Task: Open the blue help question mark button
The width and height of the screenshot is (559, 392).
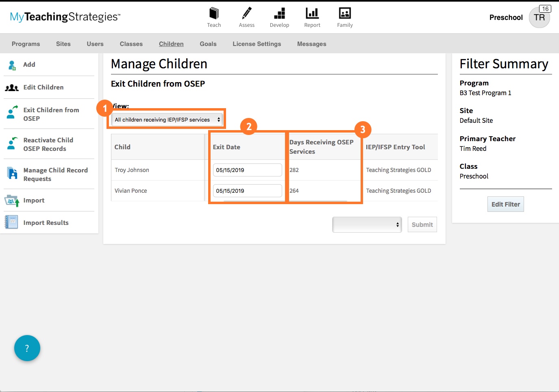Action: coord(27,348)
